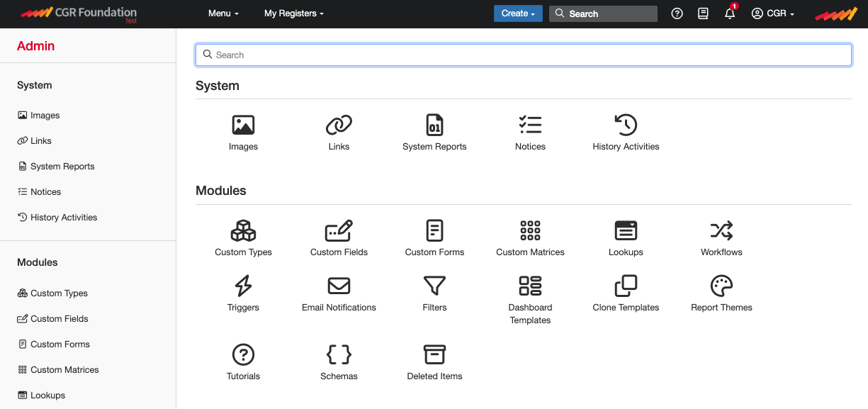
Task: Open notifications bell with red badge
Action: [730, 12]
